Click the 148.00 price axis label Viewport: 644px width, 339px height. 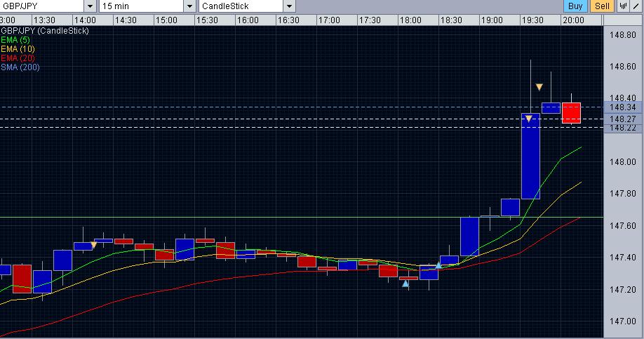[623, 162]
